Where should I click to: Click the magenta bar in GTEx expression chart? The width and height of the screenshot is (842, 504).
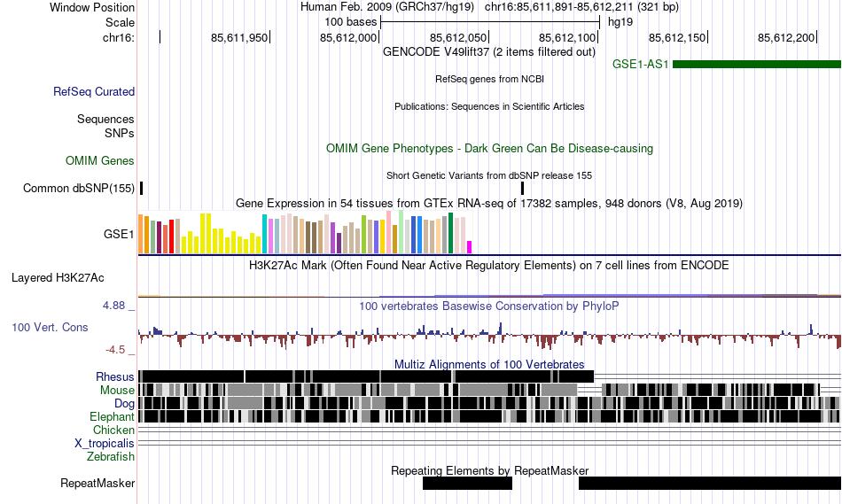pos(469,247)
